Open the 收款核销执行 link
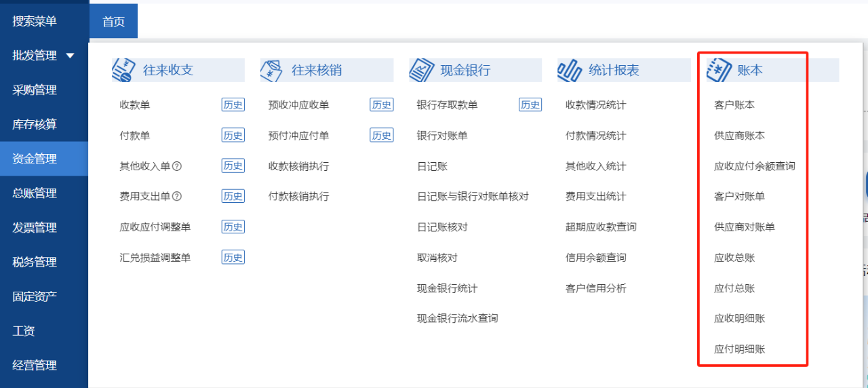Viewport: 868px width, 388px height. pos(298,166)
